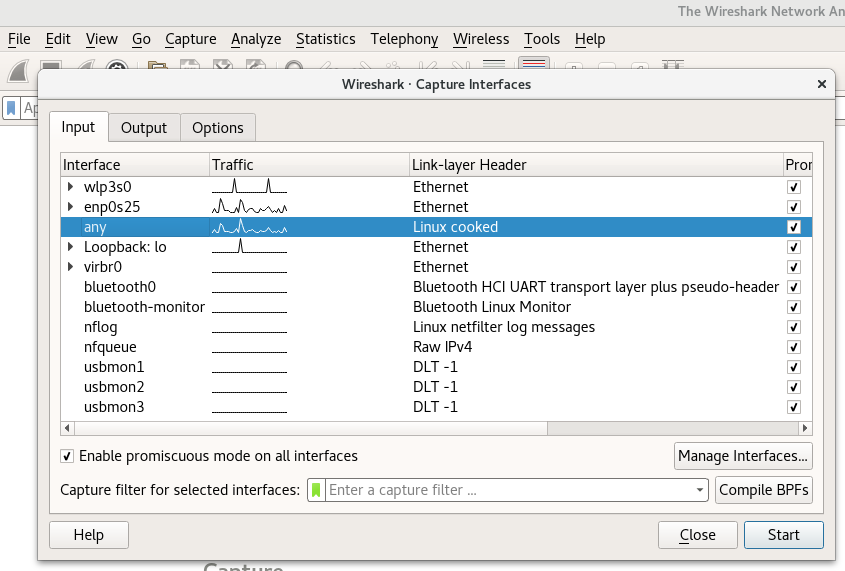The image size is (845, 571).
Task: Click Compile BPFs button
Action: 764,490
